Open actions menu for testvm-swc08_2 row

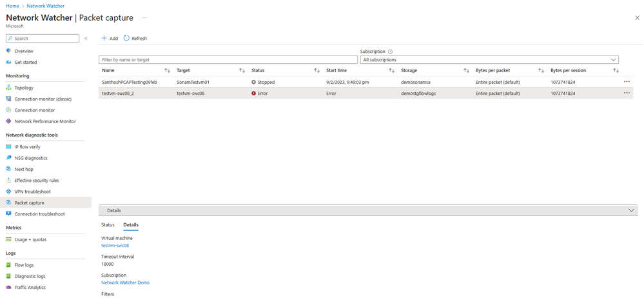pos(627,93)
